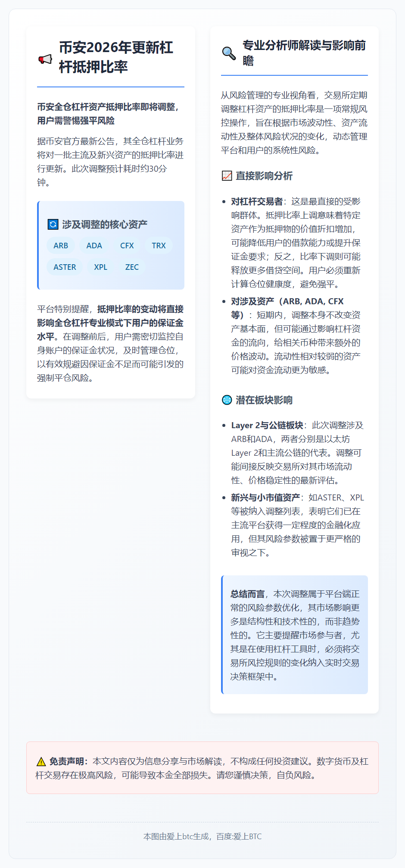Click the megaphone icon beside the main title

click(x=45, y=59)
